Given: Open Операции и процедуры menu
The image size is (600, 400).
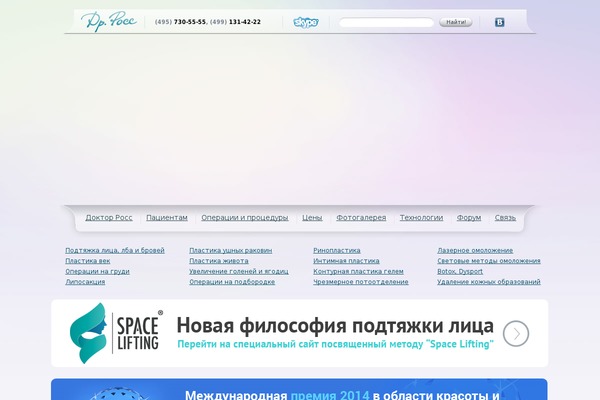Looking at the screenshot, I should [245, 217].
